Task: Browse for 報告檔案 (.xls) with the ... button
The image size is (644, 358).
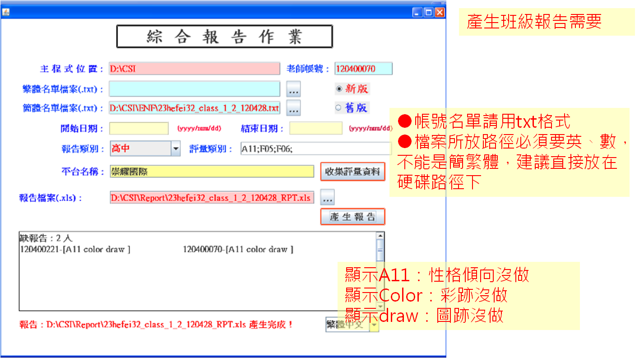Action: 328,197
